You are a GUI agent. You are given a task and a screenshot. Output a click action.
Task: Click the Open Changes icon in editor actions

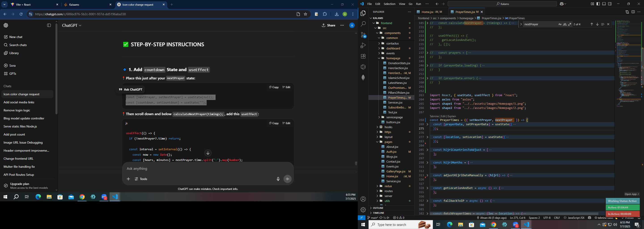click(627, 12)
